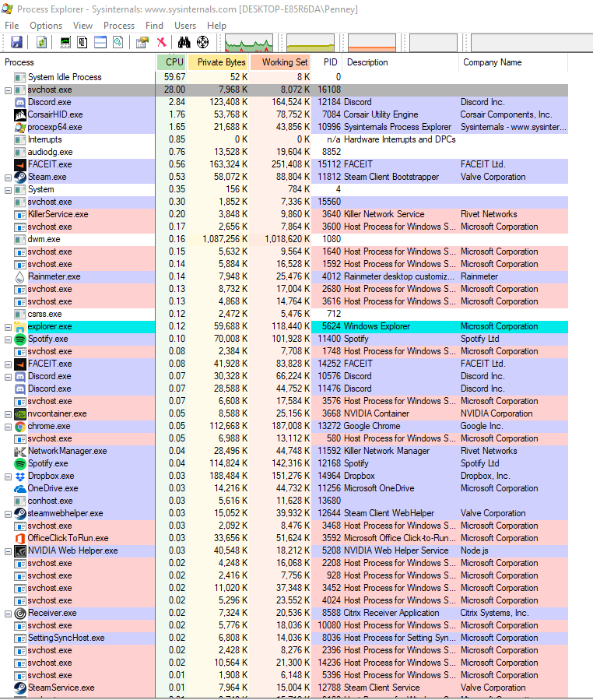Collapse the System process tree node

8,190
